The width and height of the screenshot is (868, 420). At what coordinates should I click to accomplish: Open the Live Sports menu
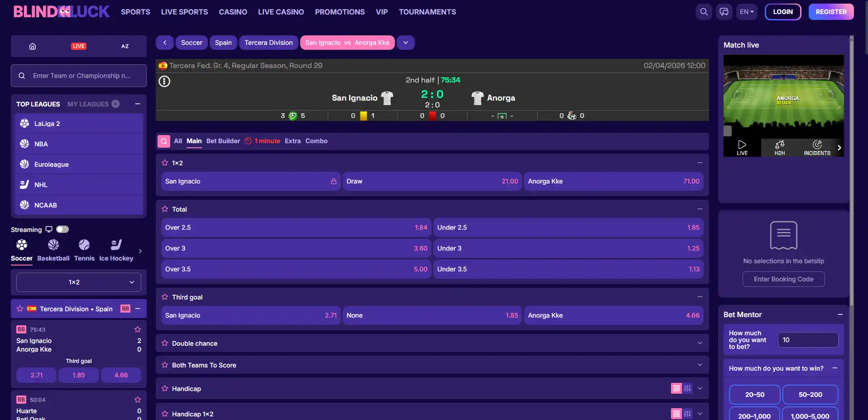[185, 12]
